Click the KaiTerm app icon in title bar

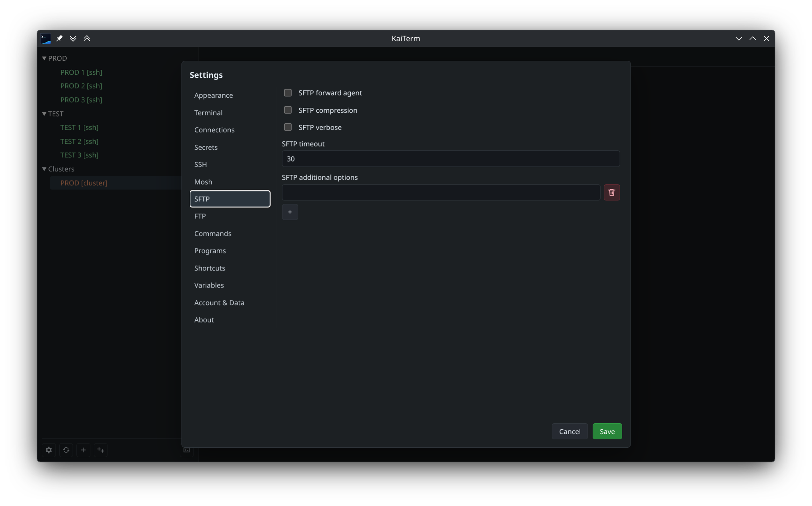pyautogui.click(x=46, y=38)
